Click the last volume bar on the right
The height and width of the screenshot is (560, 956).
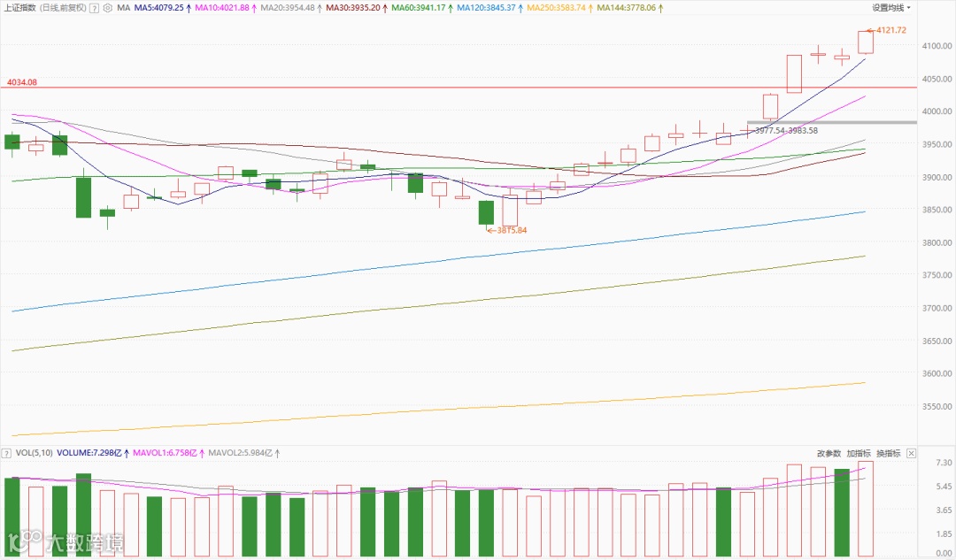866,509
